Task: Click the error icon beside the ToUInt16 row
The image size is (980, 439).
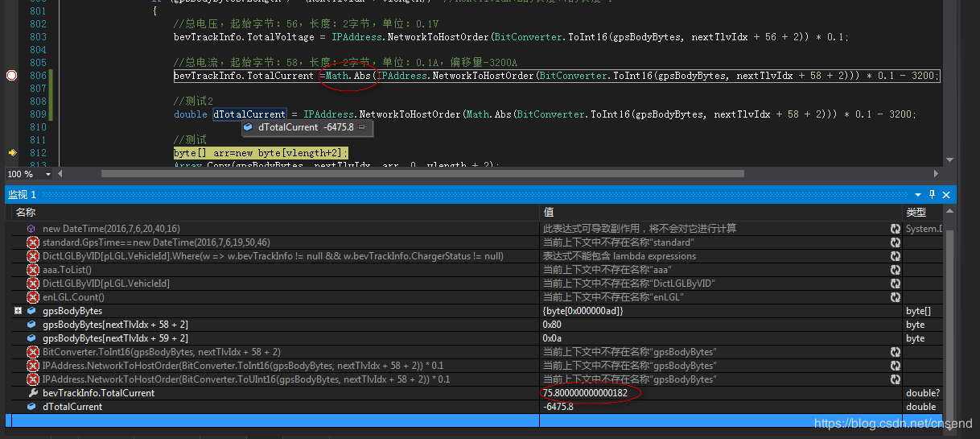Action: (33, 379)
